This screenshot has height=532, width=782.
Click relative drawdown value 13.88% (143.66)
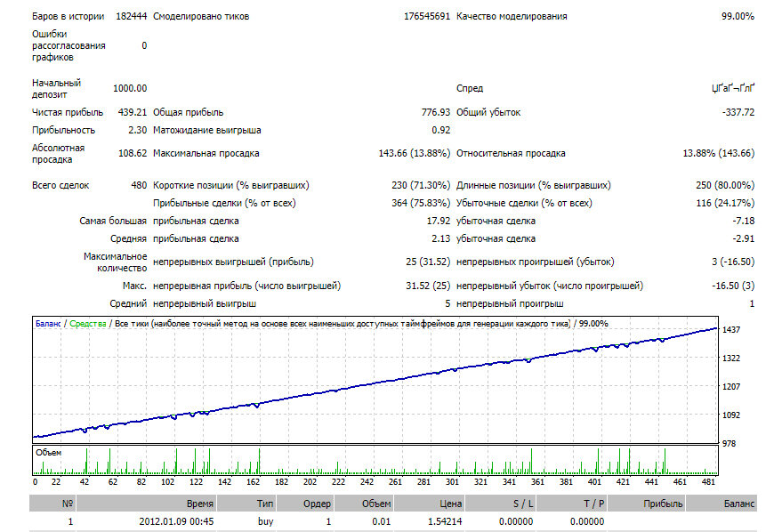(x=718, y=153)
